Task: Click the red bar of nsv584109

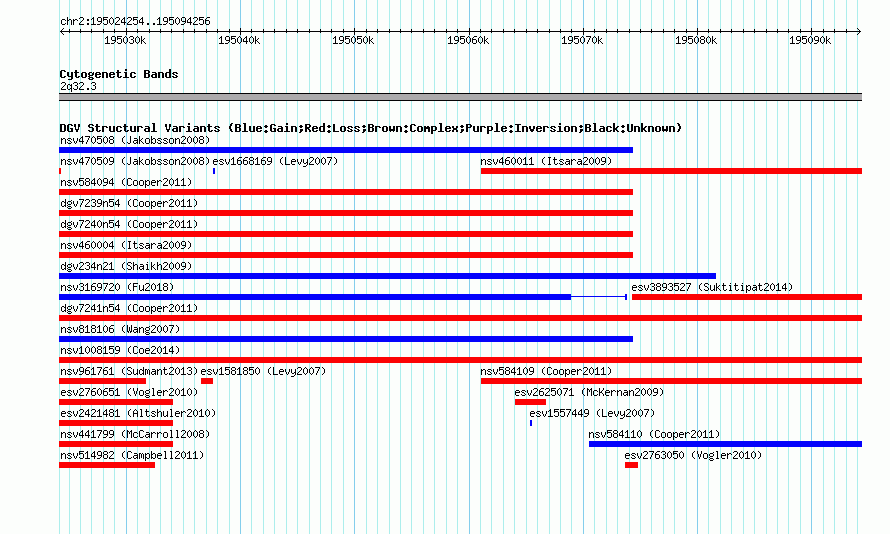Action: click(x=671, y=381)
